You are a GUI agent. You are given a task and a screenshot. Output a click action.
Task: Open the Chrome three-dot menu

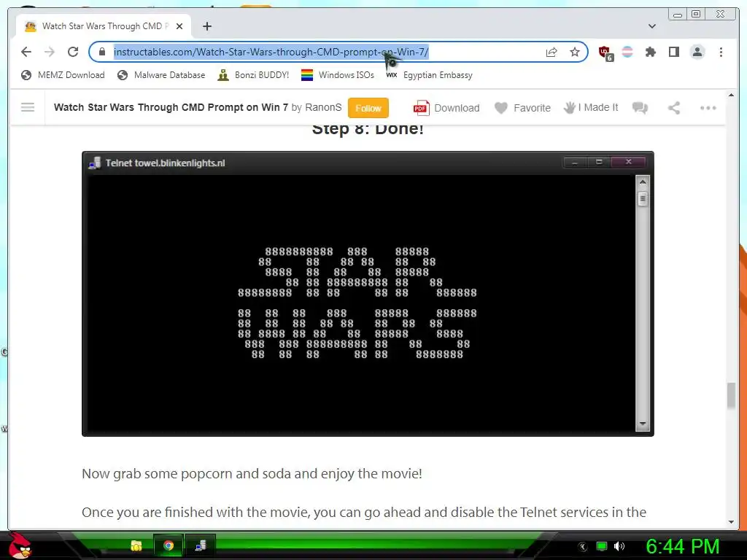[x=721, y=52]
